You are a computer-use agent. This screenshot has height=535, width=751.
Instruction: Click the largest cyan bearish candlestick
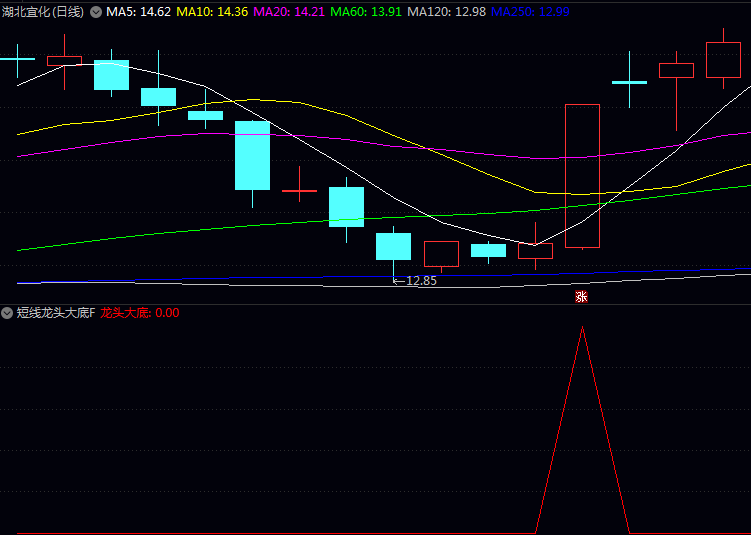pos(252,155)
